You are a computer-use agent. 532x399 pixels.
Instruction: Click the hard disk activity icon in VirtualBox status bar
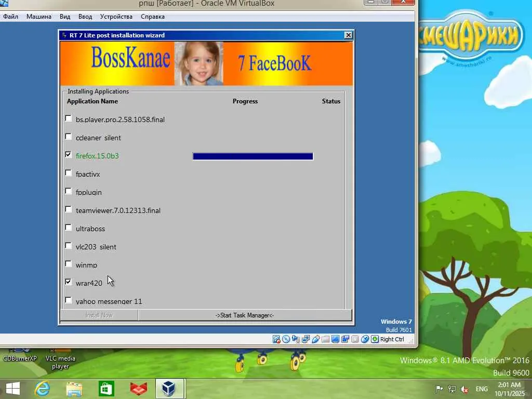(276, 339)
